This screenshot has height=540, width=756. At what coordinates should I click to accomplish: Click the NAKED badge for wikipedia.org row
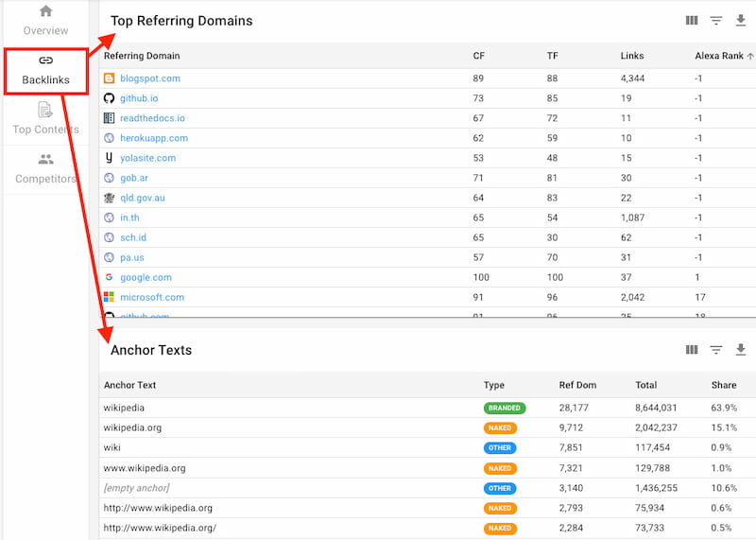[x=500, y=427]
